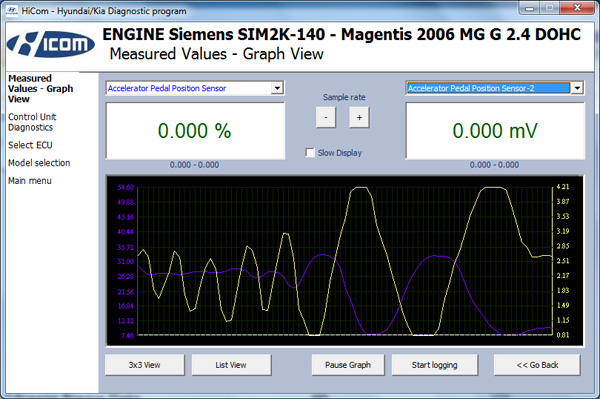This screenshot has height=399, width=600.
Task: Click the 4.21 yellow axis top label
Action: click(x=562, y=187)
